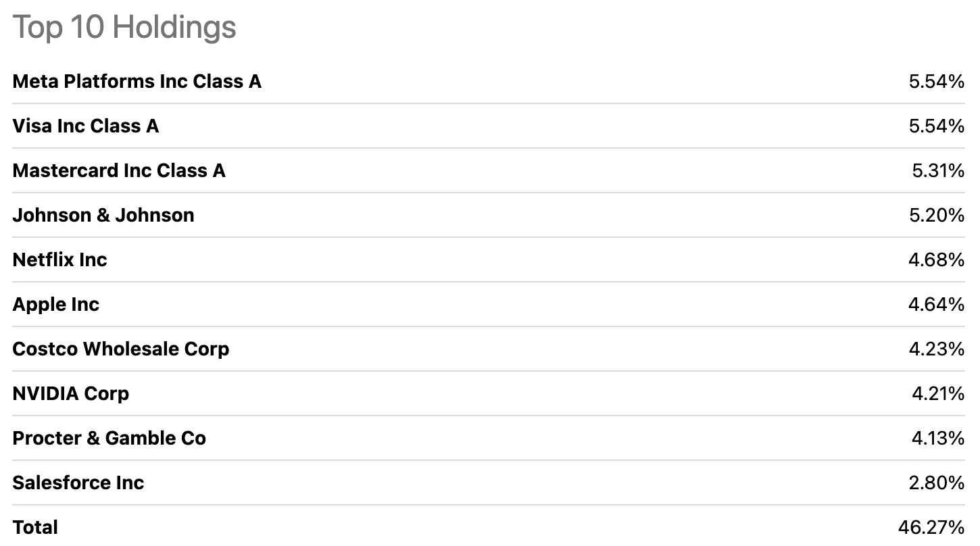Image resolution: width=980 pixels, height=546 pixels.
Task: Click Costco's 4.23% weight value
Action: [x=936, y=349]
